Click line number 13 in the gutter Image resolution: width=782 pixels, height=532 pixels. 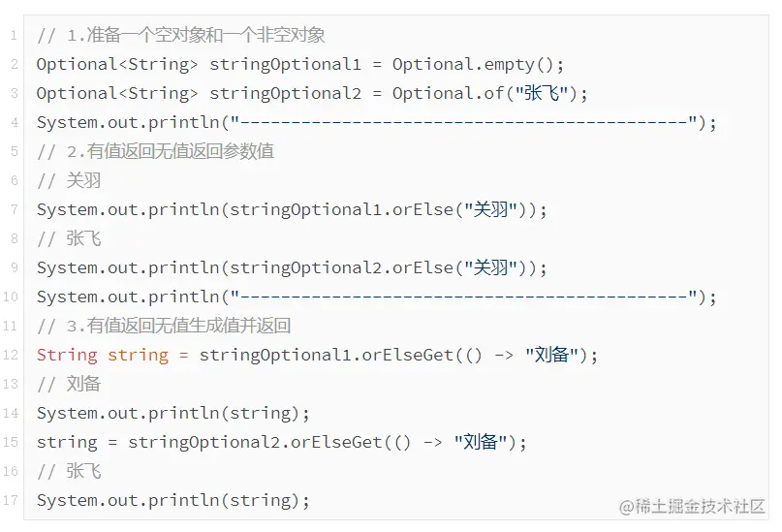point(11,385)
